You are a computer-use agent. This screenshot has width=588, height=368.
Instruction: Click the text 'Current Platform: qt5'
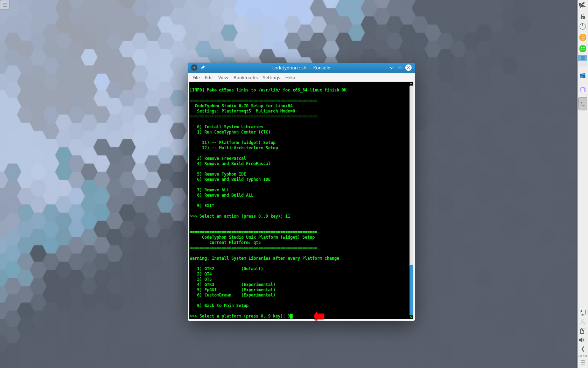(x=235, y=243)
